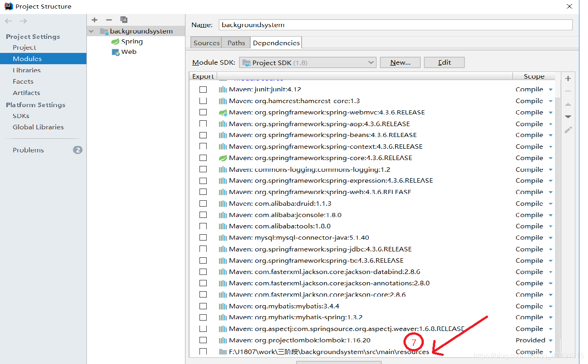The height and width of the screenshot is (364, 588).
Task: Select the Dependencies tab
Action: pos(276,43)
